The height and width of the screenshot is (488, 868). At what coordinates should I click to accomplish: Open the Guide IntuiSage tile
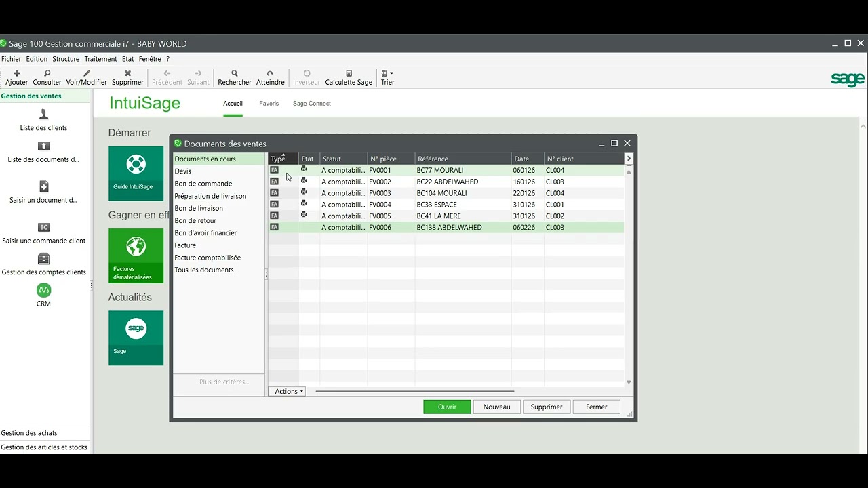pyautogui.click(x=136, y=174)
